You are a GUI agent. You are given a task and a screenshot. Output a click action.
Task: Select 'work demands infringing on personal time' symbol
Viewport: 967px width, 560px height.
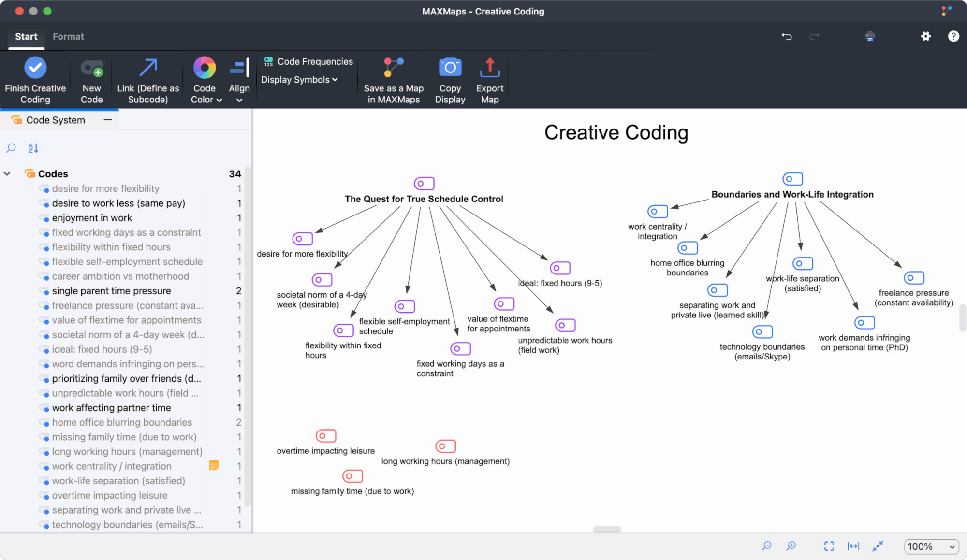coord(864,323)
